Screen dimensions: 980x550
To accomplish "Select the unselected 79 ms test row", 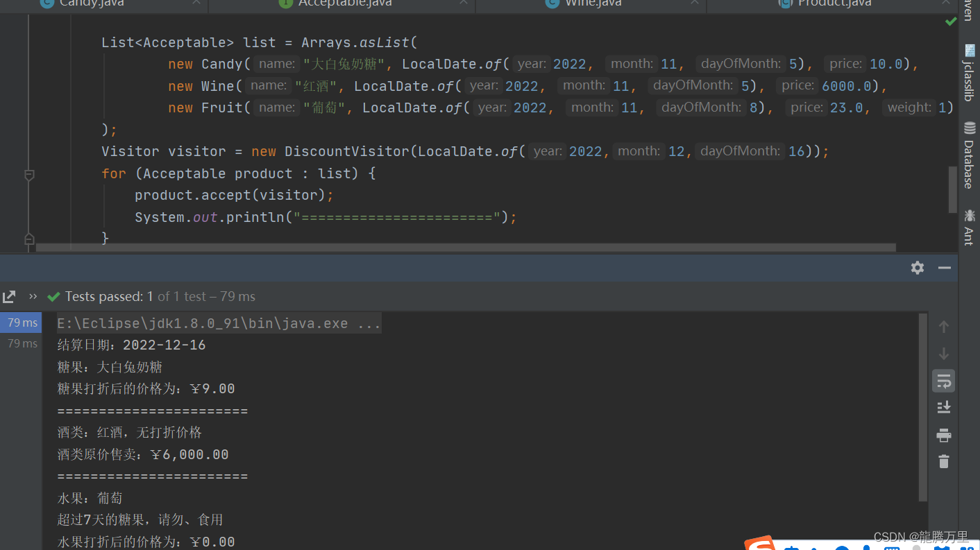I will [x=22, y=343].
